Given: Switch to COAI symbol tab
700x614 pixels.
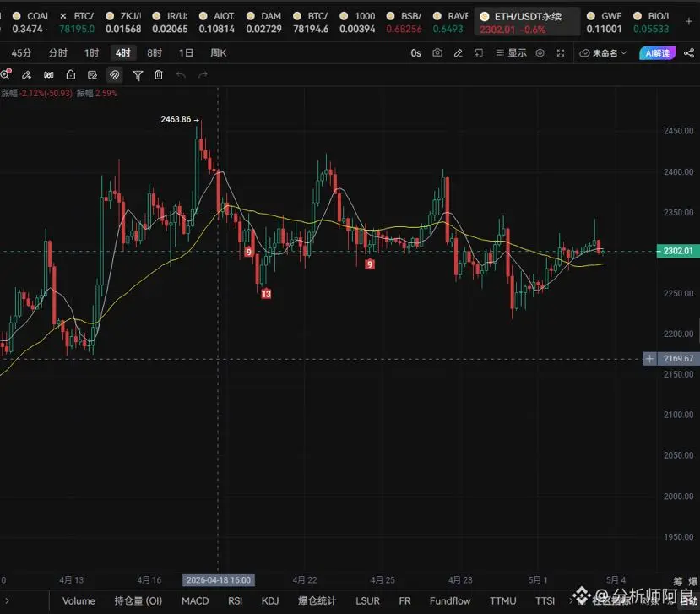Looking at the screenshot, I should click(30, 22).
